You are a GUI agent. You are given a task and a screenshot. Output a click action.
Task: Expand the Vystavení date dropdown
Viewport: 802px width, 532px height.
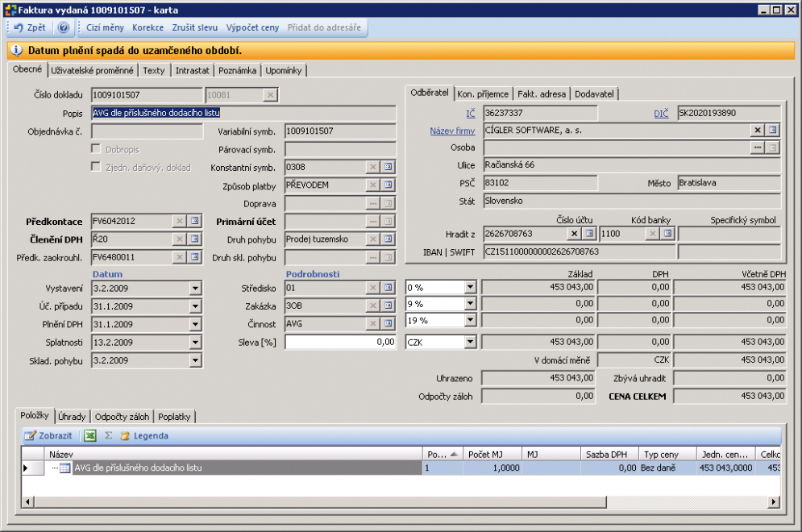click(x=195, y=289)
